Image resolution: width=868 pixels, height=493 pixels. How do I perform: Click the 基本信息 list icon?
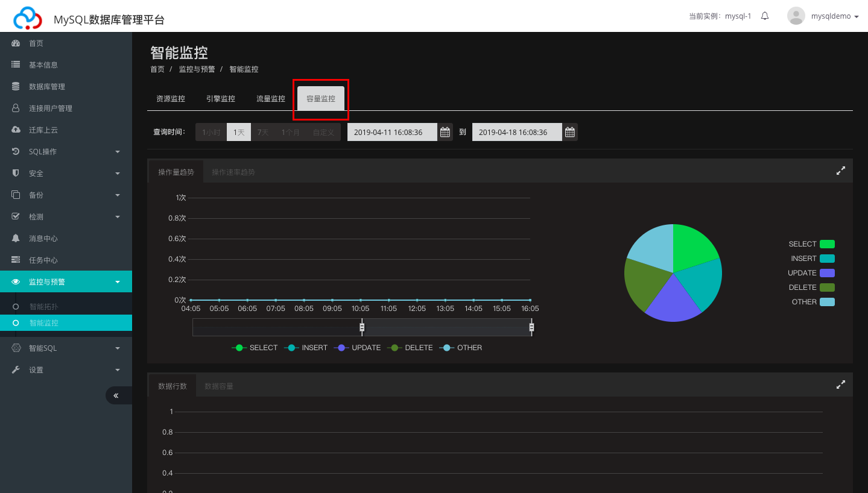tap(16, 64)
